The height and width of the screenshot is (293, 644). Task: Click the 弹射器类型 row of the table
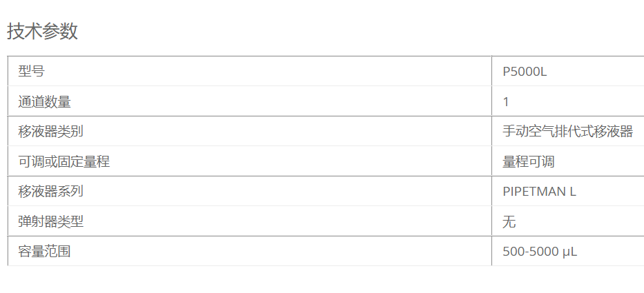[326, 221]
